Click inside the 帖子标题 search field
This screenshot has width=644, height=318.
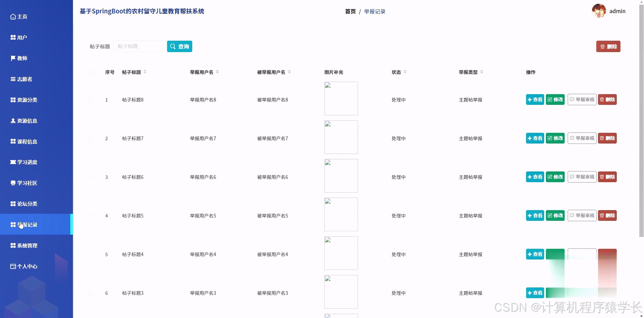(x=138, y=46)
